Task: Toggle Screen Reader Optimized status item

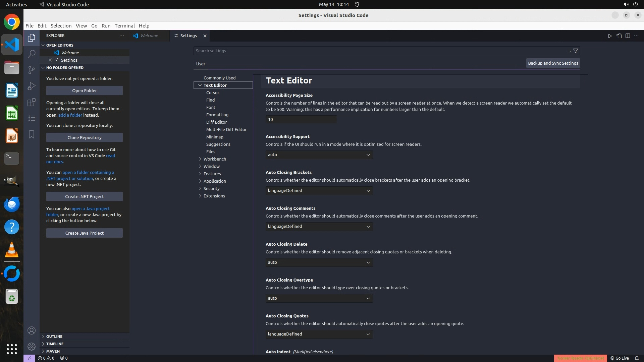Action: pyautogui.click(x=580, y=358)
